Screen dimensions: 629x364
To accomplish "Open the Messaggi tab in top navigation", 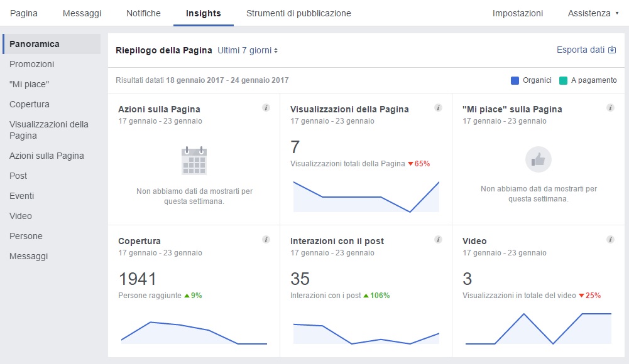I will (82, 13).
